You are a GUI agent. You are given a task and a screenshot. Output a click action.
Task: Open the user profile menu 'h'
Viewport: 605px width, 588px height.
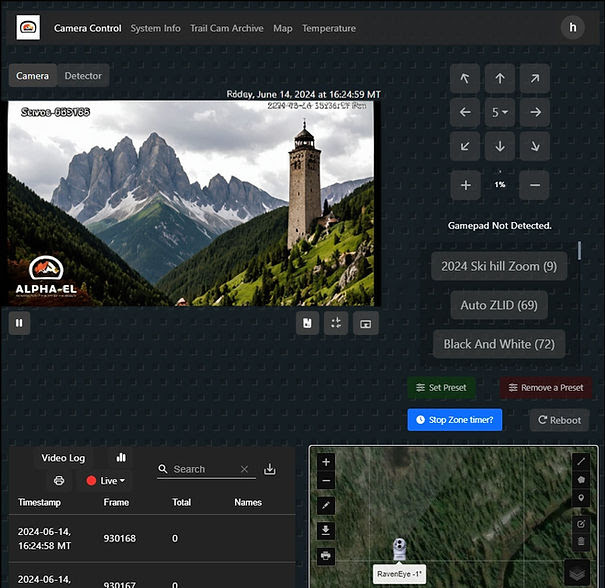pos(573,28)
